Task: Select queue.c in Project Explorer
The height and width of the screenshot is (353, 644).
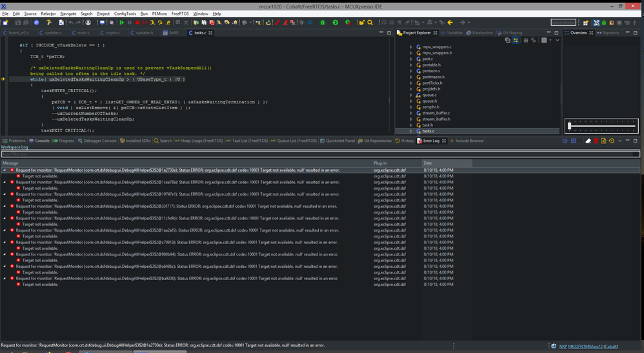Action: [429, 95]
